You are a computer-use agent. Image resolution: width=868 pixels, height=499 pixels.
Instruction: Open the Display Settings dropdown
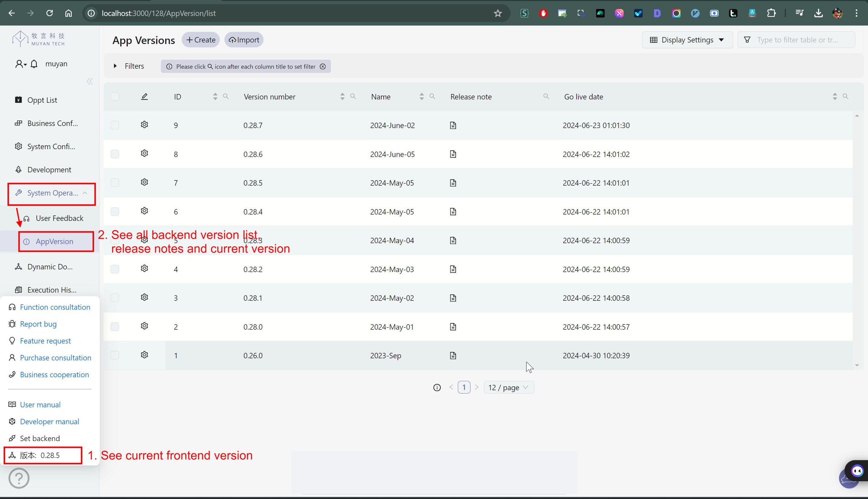click(x=687, y=40)
